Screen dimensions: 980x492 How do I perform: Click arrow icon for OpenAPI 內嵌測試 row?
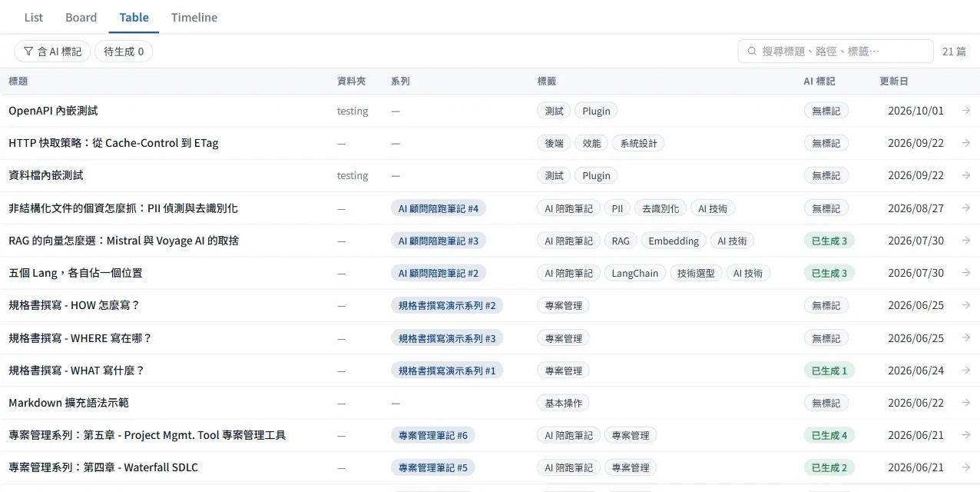click(965, 111)
